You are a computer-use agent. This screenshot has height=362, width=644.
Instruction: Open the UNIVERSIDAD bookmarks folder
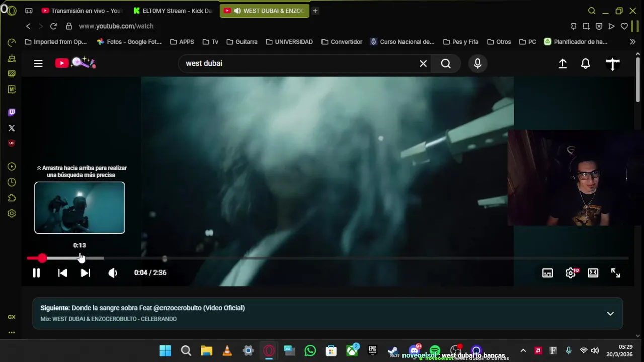click(x=289, y=42)
